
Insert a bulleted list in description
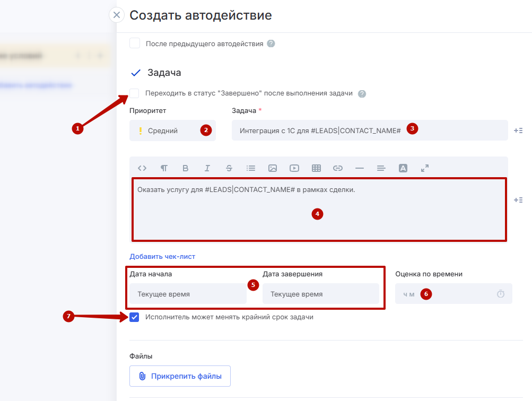coord(251,168)
